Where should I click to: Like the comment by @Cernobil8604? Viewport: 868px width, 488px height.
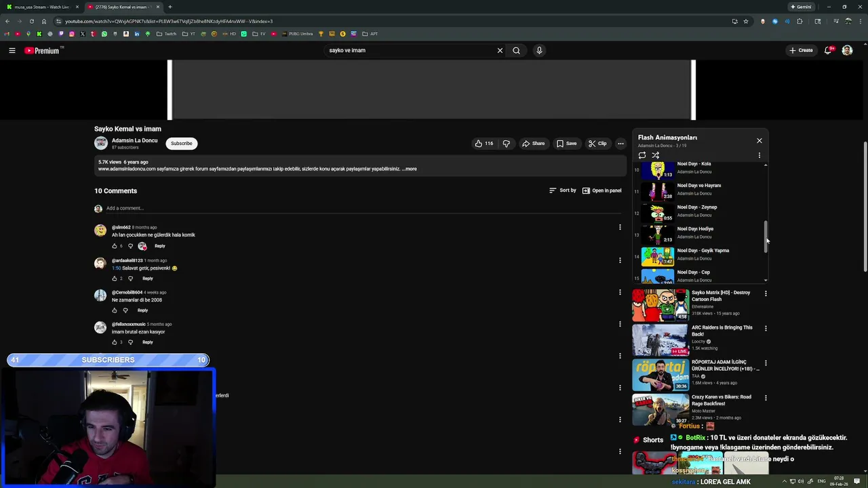[x=115, y=310]
